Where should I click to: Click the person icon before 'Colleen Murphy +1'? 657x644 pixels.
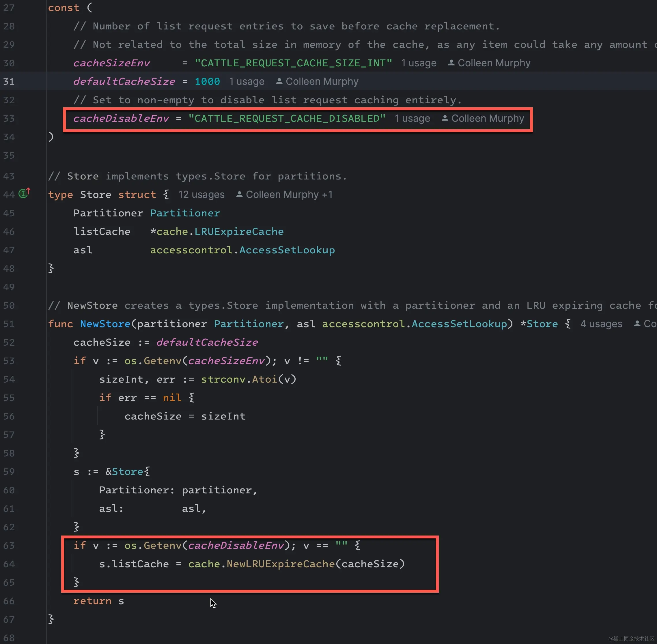click(x=239, y=194)
